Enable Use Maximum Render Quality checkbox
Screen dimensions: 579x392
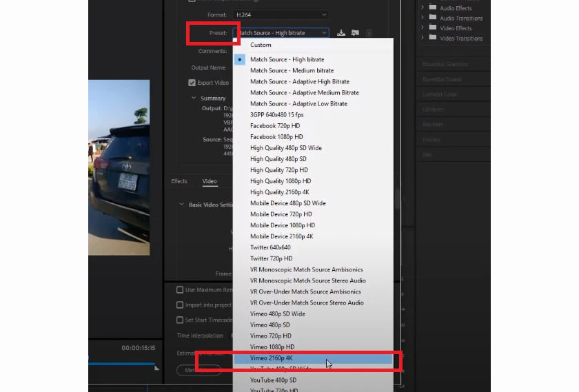click(x=180, y=290)
